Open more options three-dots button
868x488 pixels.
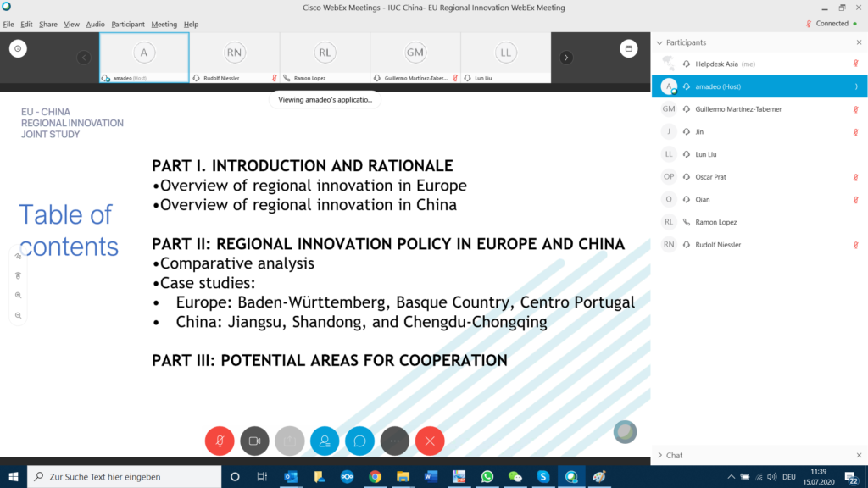[395, 441]
